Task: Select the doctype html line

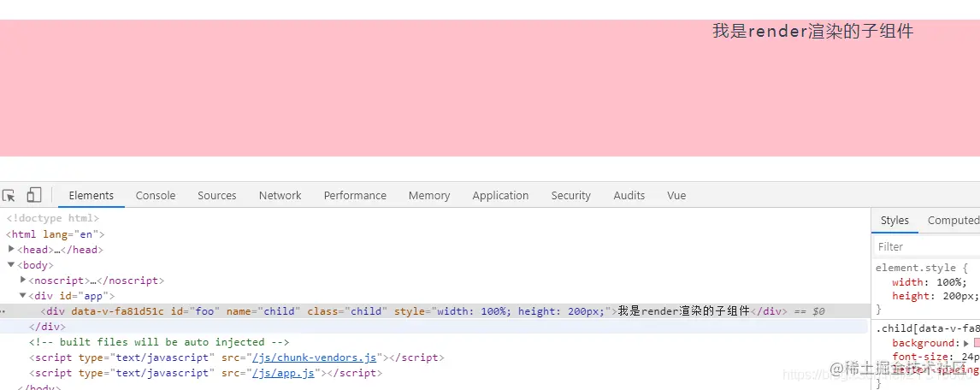Action: 52,218
